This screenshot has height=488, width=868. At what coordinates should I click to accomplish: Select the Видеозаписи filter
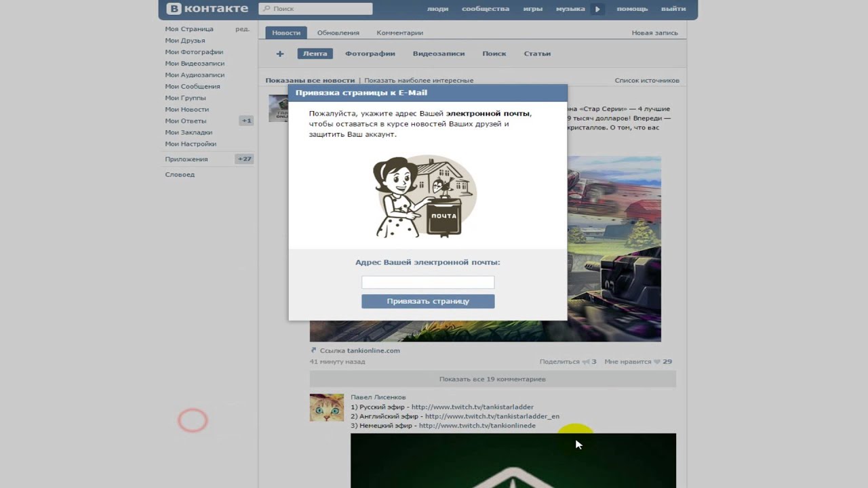tap(439, 54)
